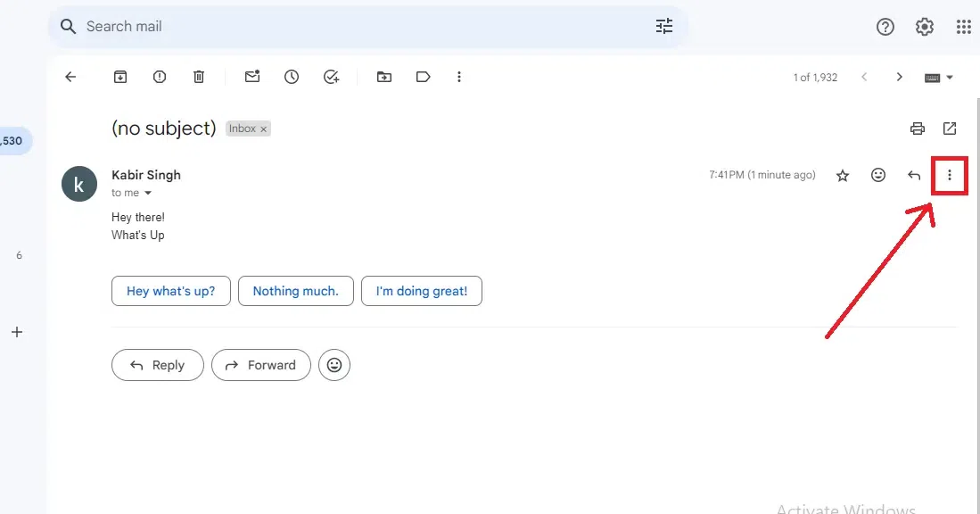Image resolution: width=980 pixels, height=514 pixels.
Task: Click the Search mail input field
Action: tap(357, 27)
